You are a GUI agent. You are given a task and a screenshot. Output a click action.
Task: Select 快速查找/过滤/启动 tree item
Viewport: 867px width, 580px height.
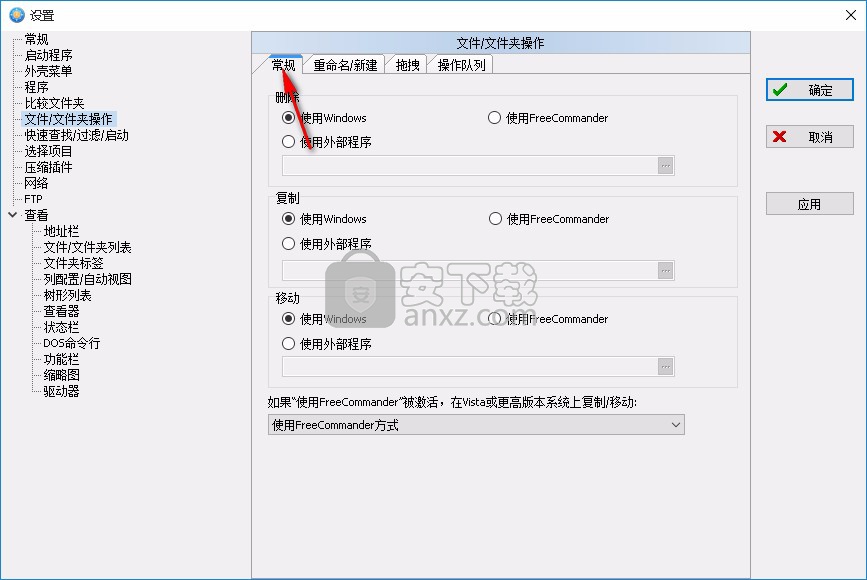click(x=76, y=135)
